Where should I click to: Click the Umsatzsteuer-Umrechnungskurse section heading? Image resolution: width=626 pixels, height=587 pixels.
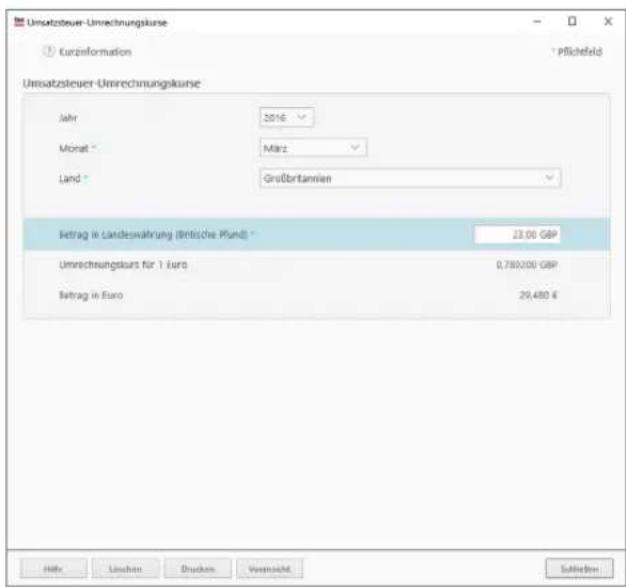pyautogui.click(x=111, y=83)
